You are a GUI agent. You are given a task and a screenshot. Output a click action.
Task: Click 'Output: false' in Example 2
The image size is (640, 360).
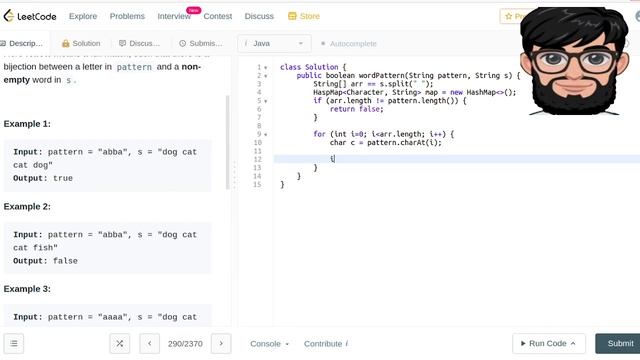[45, 261]
